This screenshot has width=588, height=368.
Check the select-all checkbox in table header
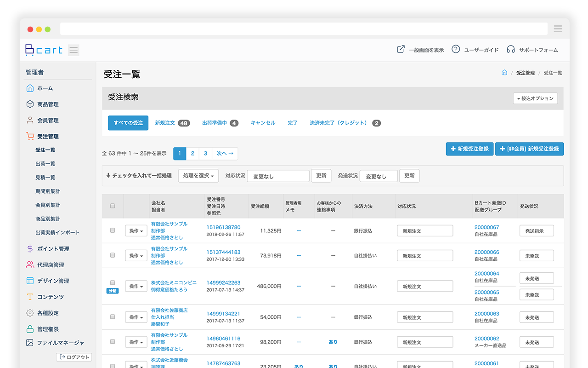[x=112, y=206]
